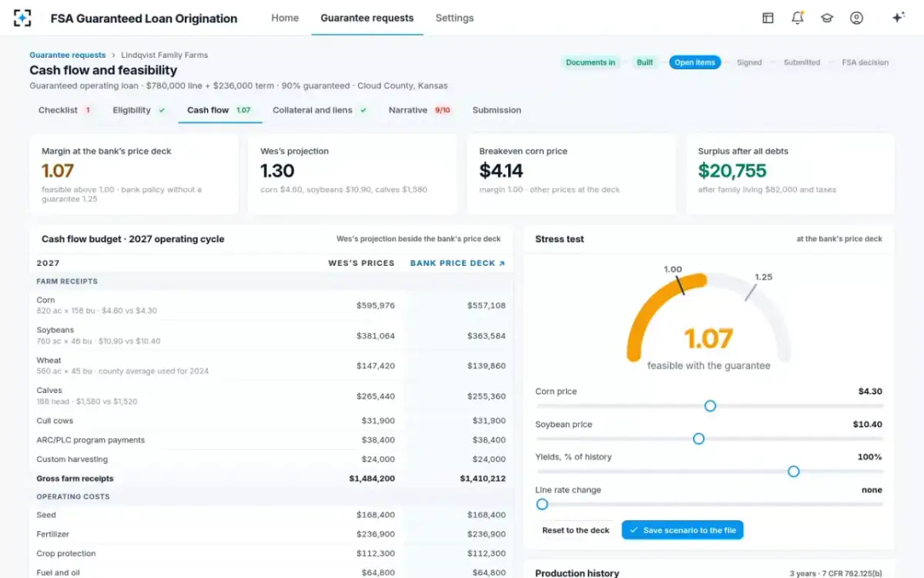Viewport: 924px width, 578px height.
Task: Click the Custom harvesting row
Action: pos(271,459)
